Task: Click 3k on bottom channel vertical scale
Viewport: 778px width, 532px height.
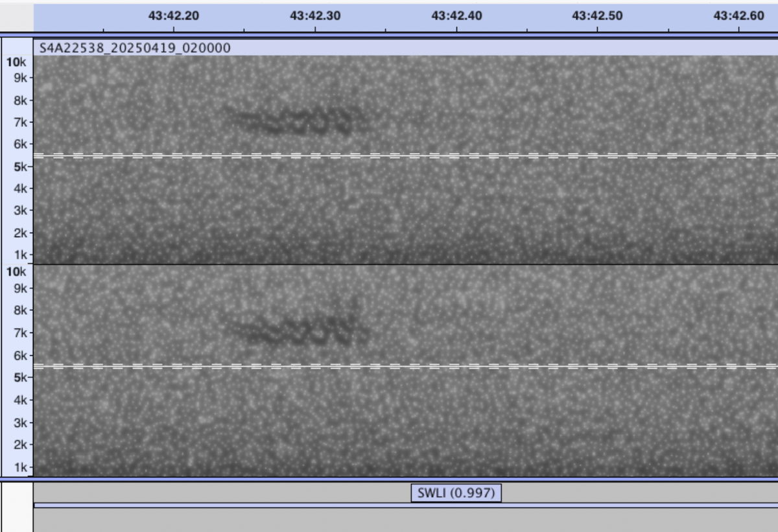Action: [19, 422]
